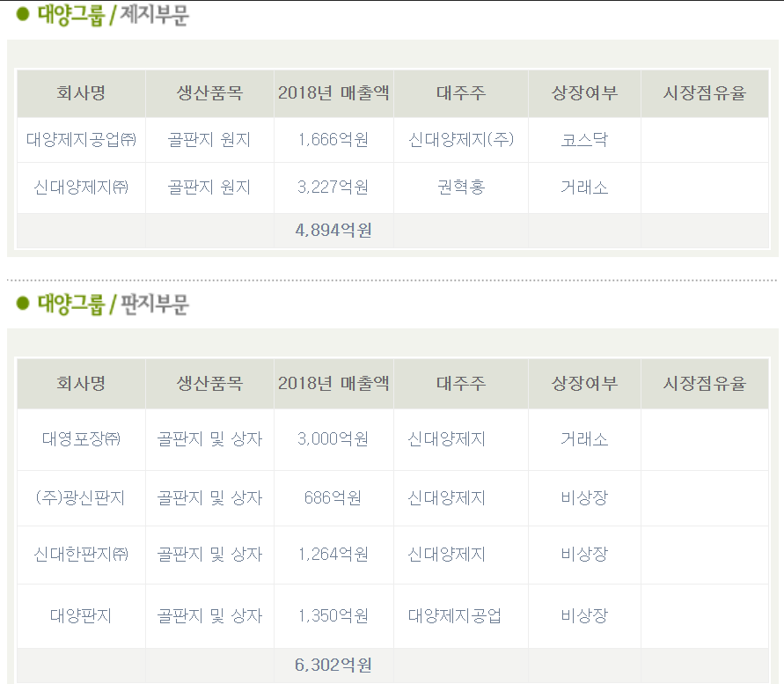This screenshot has width=784, height=684.
Task: Select 골판지 및 상자 in 대영포장㈜ row
Action: [209, 439]
